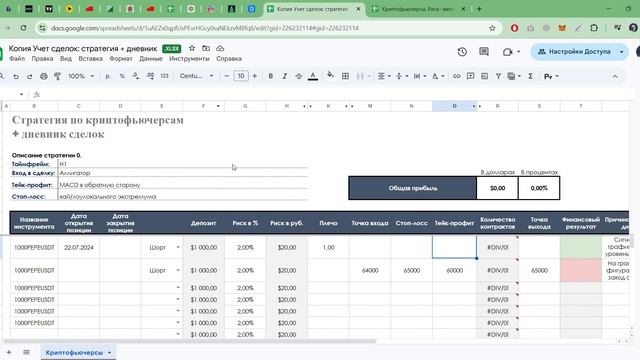Open the vertical alignment dropdown

pyautogui.click(x=402, y=76)
